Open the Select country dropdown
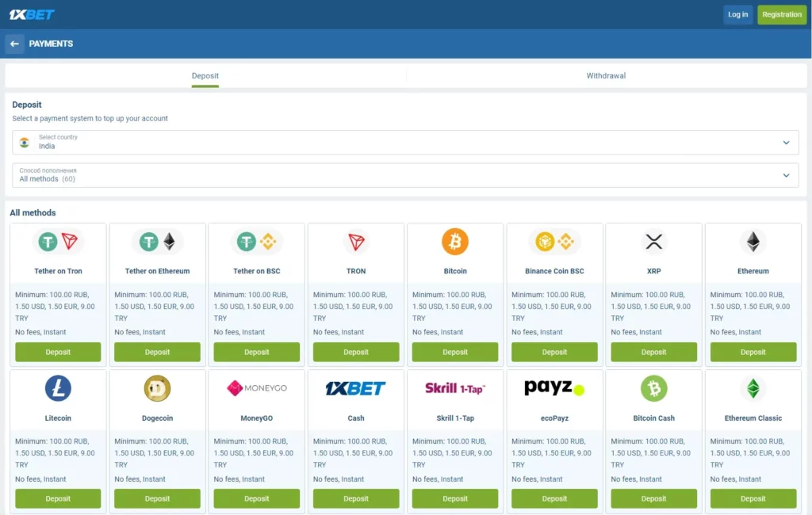 point(406,143)
